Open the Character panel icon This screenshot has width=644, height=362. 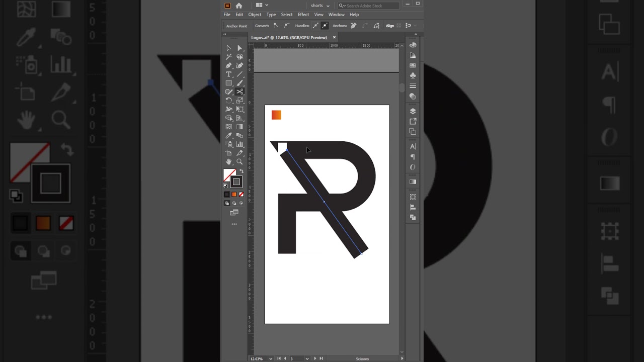pyautogui.click(x=413, y=146)
